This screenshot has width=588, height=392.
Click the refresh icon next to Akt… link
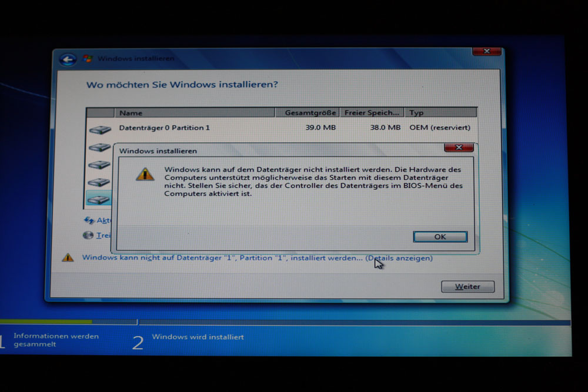89,220
